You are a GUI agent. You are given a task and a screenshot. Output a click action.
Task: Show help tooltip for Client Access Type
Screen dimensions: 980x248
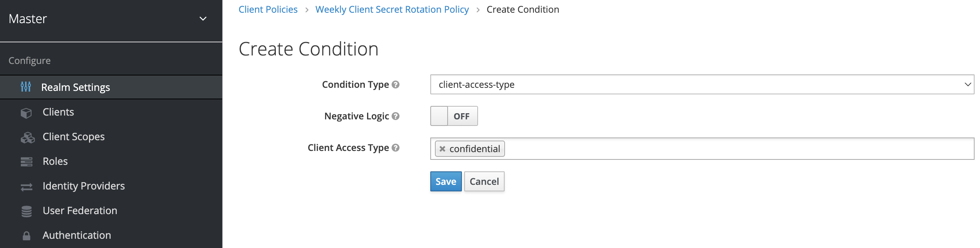click(x=396, y=147)
